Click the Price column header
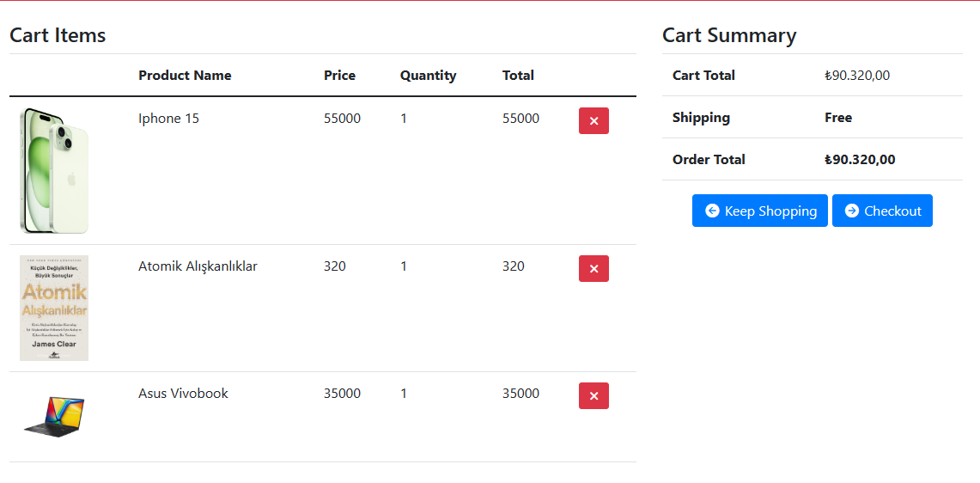Screen dimensions: 980x483 pyautogui.click(x=339, y=76)
